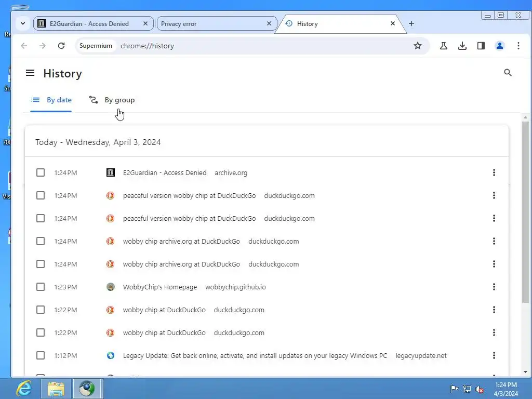
Task: Check first wobby chip archive.org entry
Action: point(41,241)
